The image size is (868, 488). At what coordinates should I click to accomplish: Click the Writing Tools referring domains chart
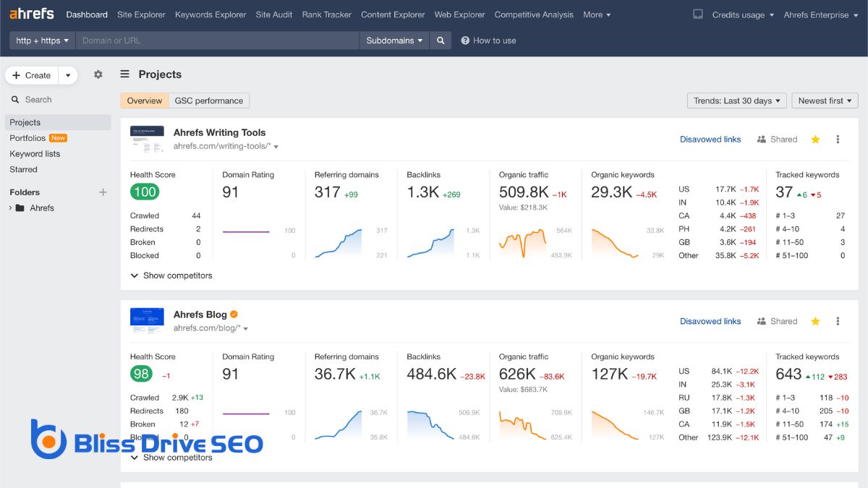(x=339, y=243)
